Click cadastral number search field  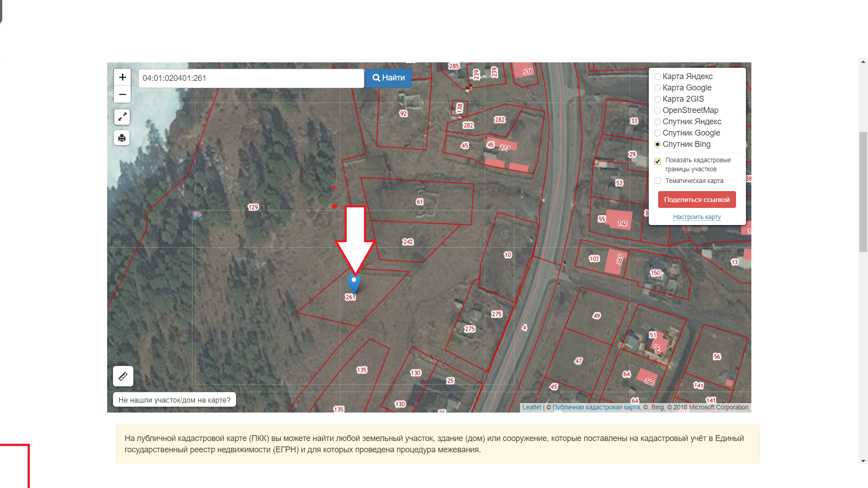point(251,78)
